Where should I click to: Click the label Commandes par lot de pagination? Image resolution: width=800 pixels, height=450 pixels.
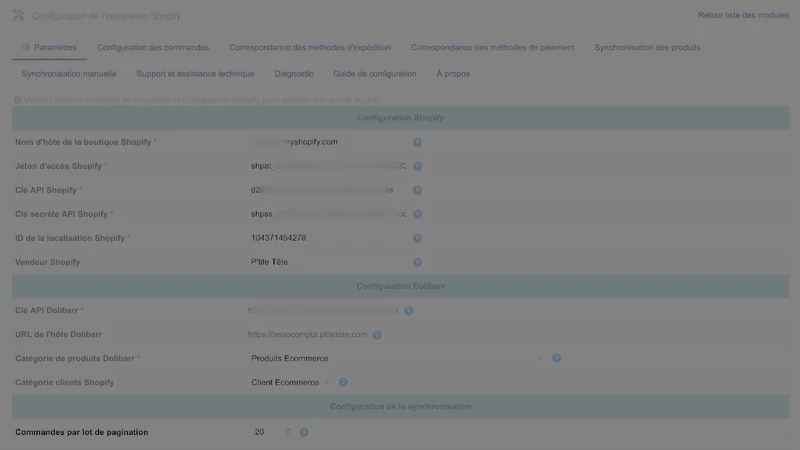coord(82,432)
